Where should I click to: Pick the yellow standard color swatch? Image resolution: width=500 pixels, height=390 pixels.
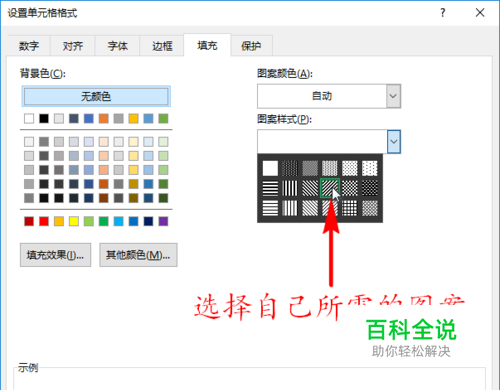tap(74, 221)
